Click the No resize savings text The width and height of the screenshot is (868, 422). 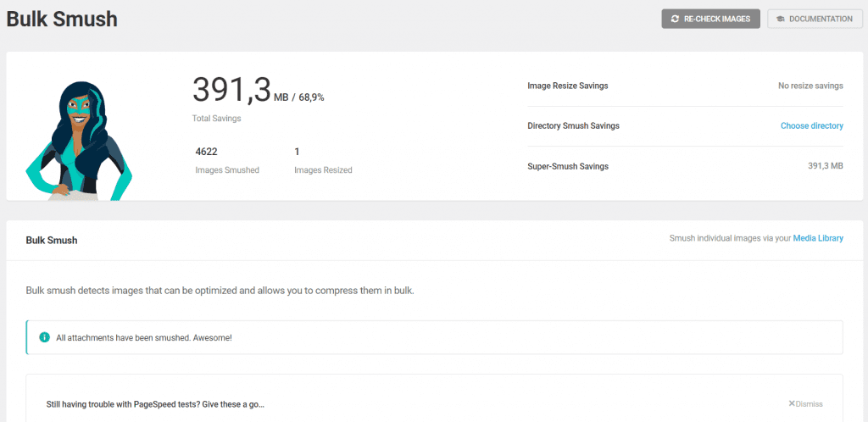click(810, 86)
